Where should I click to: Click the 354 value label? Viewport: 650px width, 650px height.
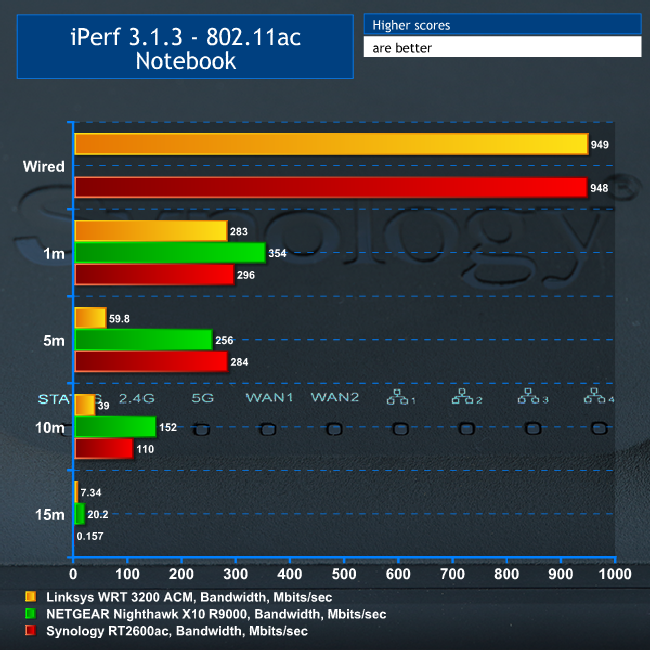(x=277, y=253)
